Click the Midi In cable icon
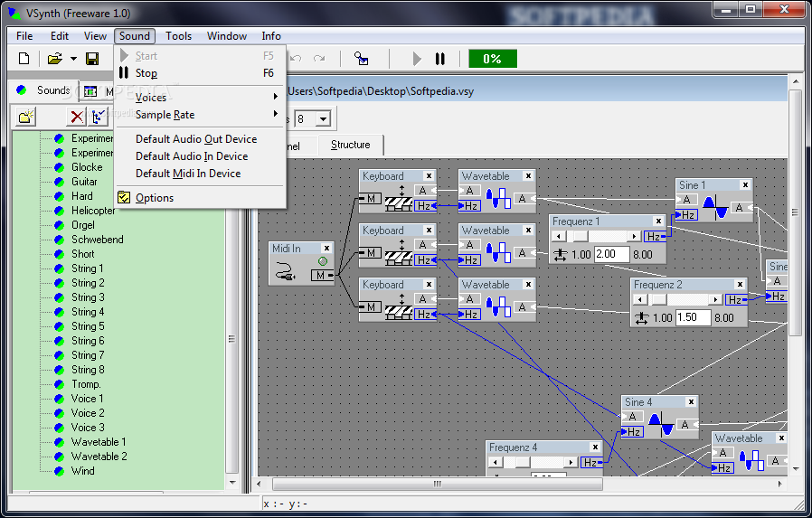 [285, 270]
